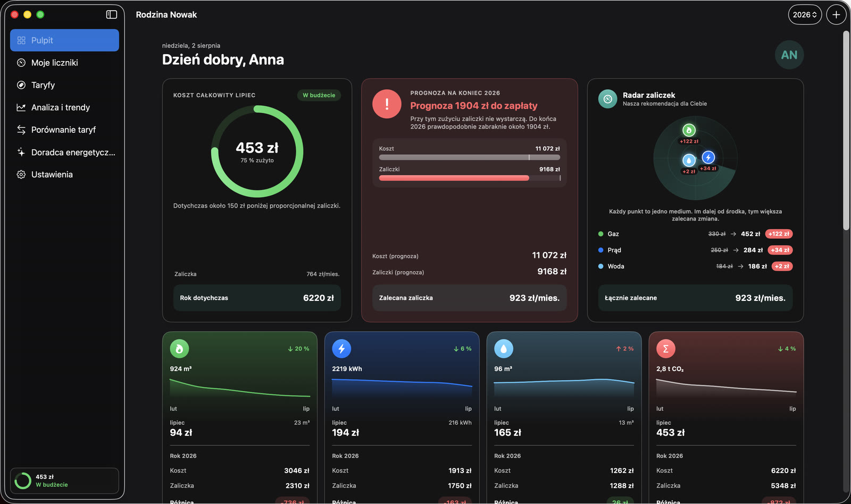Click the Gaz +122 zł badge
This screenshot has width=851, height=504.
click(779, 234)
